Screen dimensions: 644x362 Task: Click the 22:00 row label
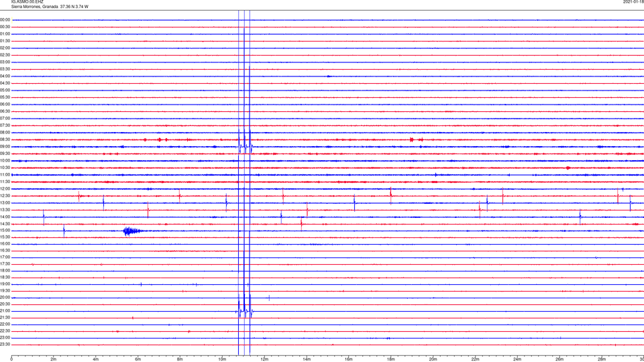click(x=5, y=324)
